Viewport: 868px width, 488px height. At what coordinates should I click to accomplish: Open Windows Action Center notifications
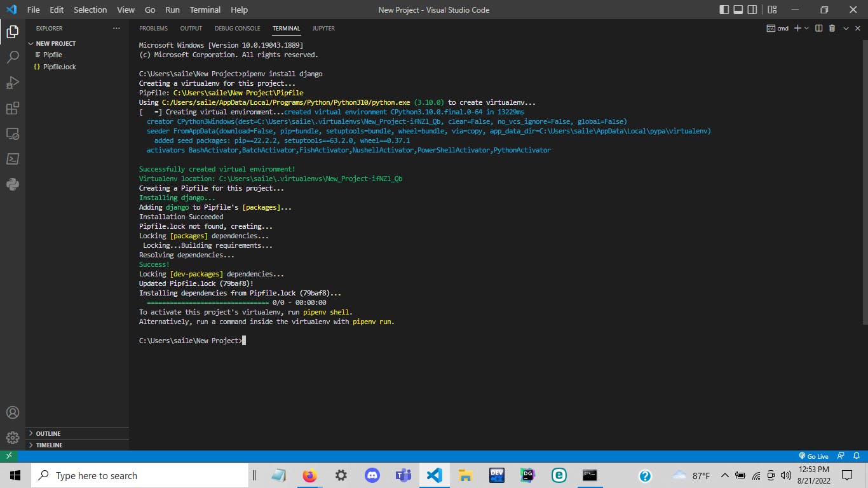(x=846, y=475)
